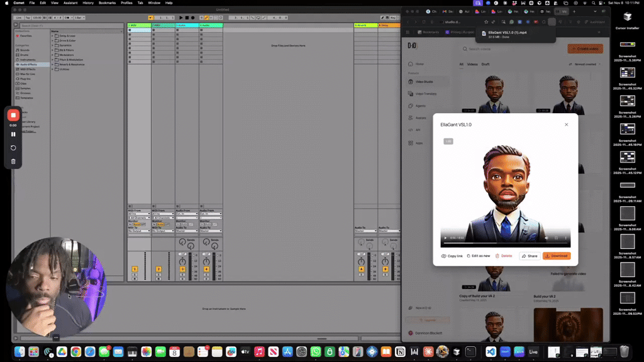Arm track 1 for recording
Image resolution: width=644 pixels, height=362 pixels.
click(135, 278)
